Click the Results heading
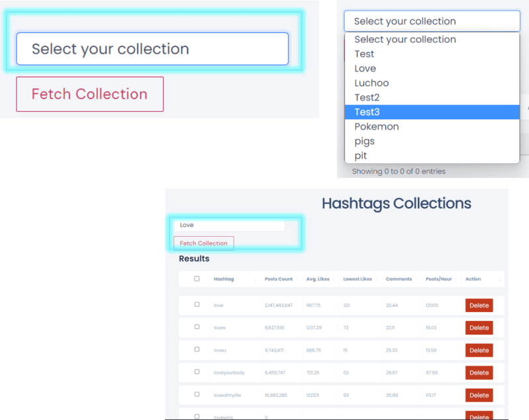This screenshot has height=420, width=529. [194, 259]
